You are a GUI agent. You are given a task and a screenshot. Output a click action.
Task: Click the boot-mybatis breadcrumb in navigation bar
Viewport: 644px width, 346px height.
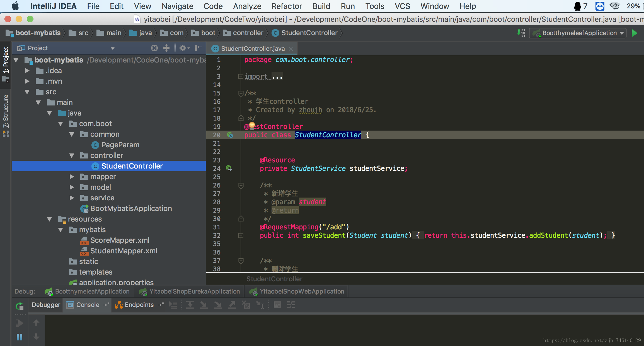coord(33,33)
